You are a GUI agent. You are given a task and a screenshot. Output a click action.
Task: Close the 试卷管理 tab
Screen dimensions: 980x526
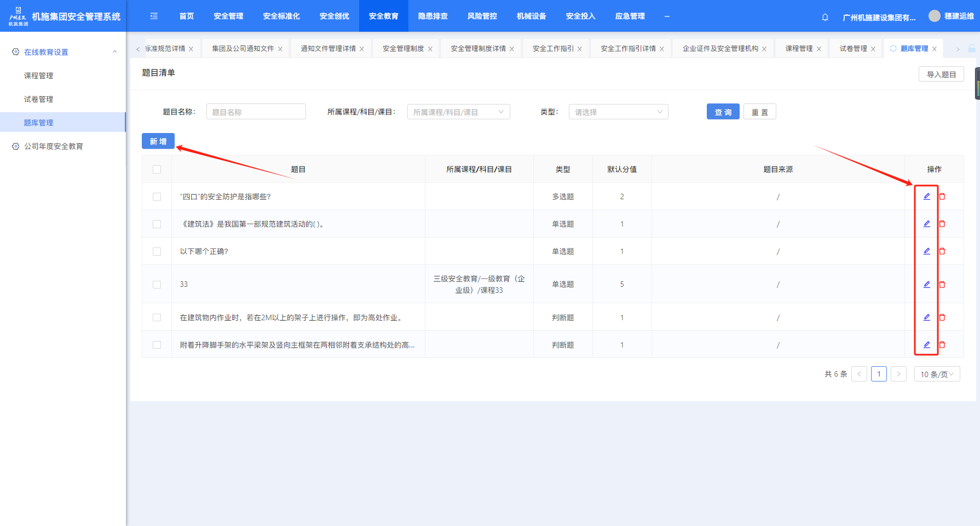coord(873,49)
